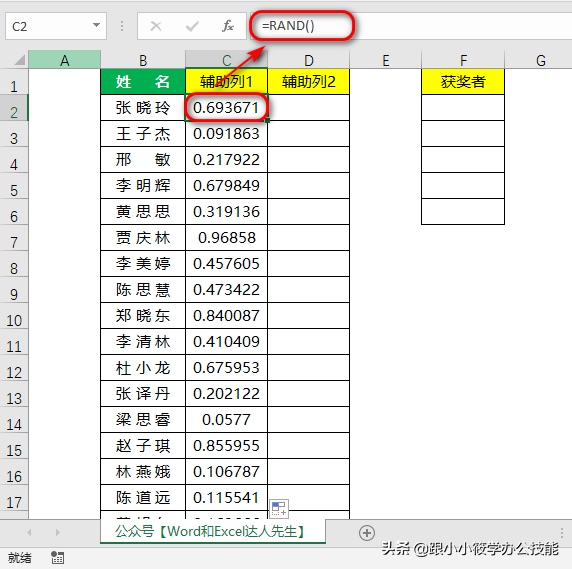The image size is (572, 569).
Task: Select column C header
Action: tap(227, 60)
